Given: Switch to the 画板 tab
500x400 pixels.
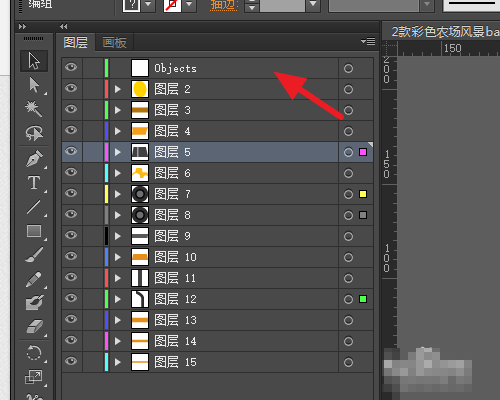Looking at the screenshot, I should (x=114, y=43).
